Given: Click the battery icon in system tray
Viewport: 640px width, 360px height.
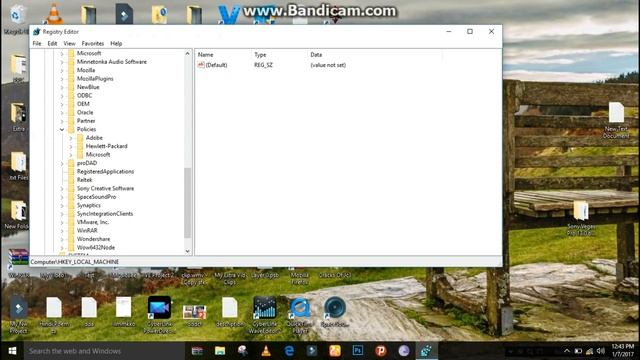Looking at the screenshot, I should pos(578,351).
